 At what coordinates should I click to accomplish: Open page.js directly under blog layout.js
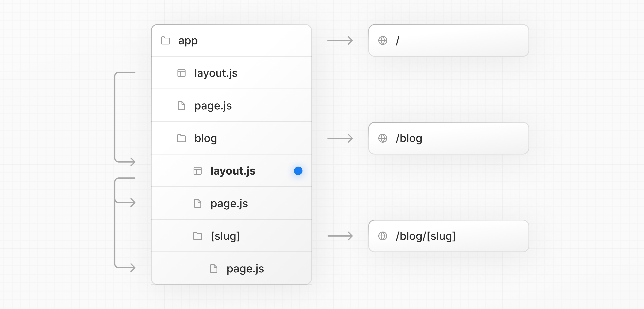pyautogui.click(x=229, y=204)
